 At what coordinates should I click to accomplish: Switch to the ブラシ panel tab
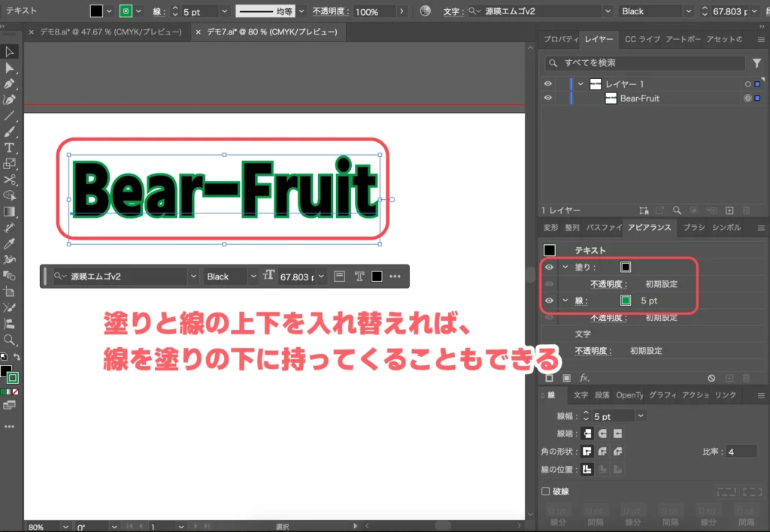693,228
